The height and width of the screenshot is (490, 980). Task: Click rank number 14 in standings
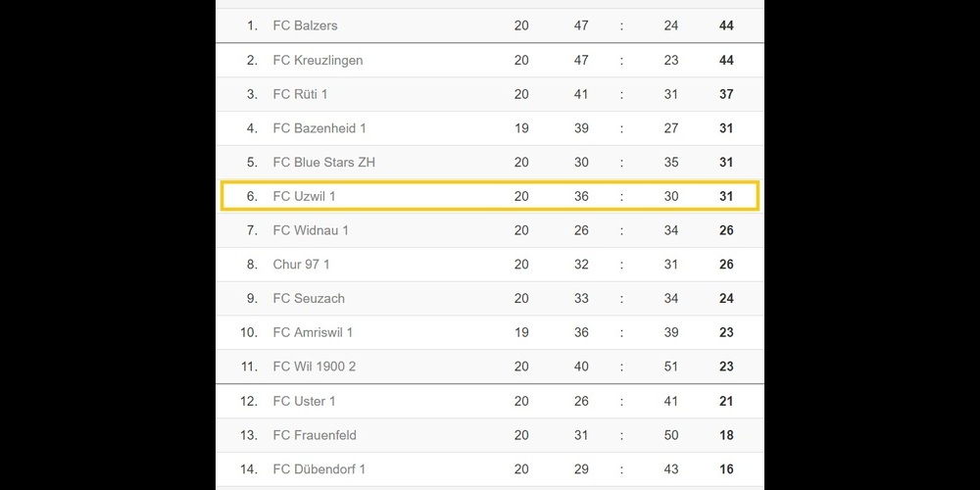249,469
